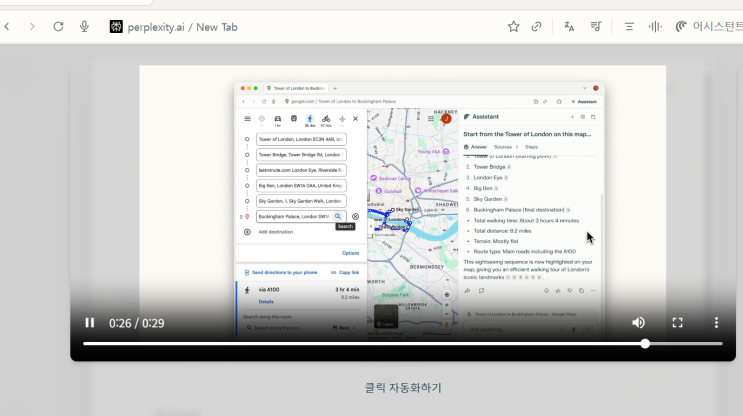This screenshot has height=416, width=743.
Task: Open the translate page icon
Action: point(569,27)
